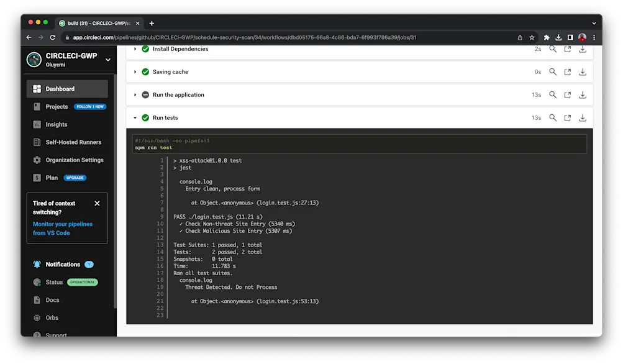
Task: Open search for the Run tests step
Action: coord(552,117)
